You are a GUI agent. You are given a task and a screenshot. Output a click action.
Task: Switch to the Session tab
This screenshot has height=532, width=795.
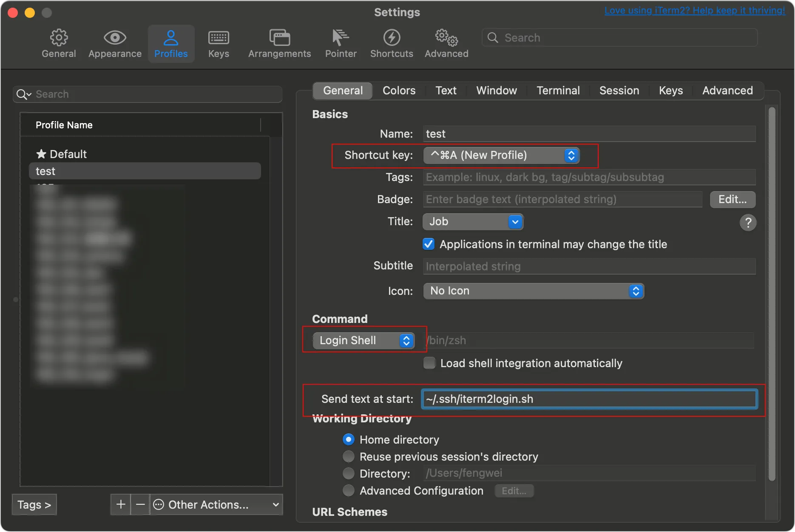pos(619,91)
